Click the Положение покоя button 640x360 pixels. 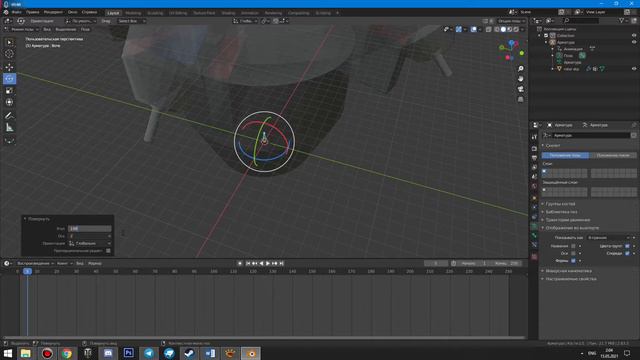[613, 156]
